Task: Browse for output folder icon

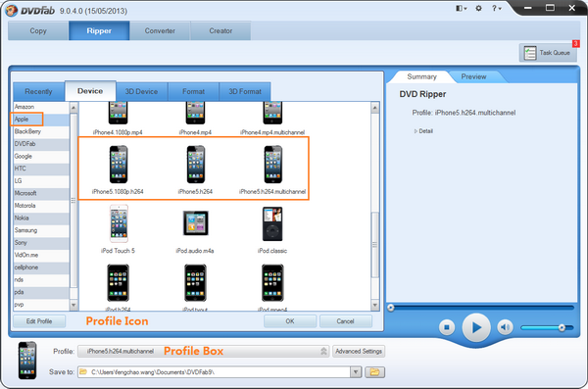Action: (x=374, y=372)
